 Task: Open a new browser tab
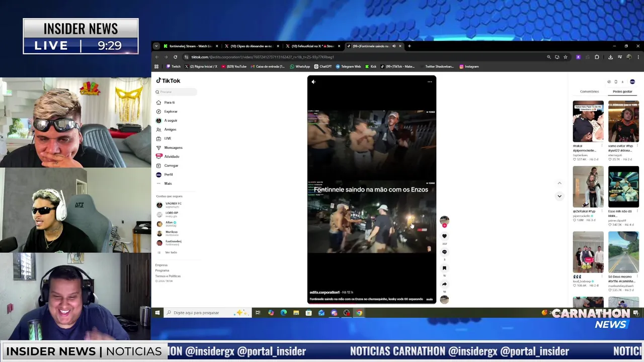[409, 46]
